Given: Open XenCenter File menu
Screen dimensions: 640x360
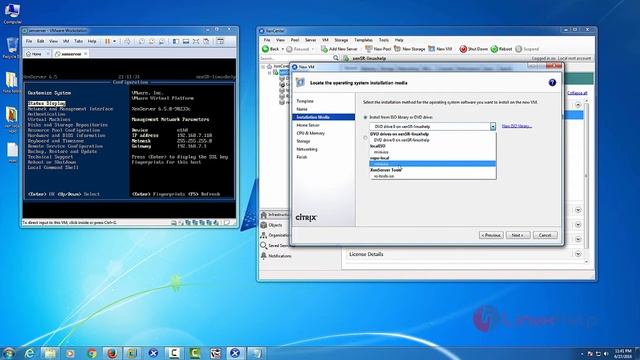Looking at the screenshot, I should pos(267,40).
